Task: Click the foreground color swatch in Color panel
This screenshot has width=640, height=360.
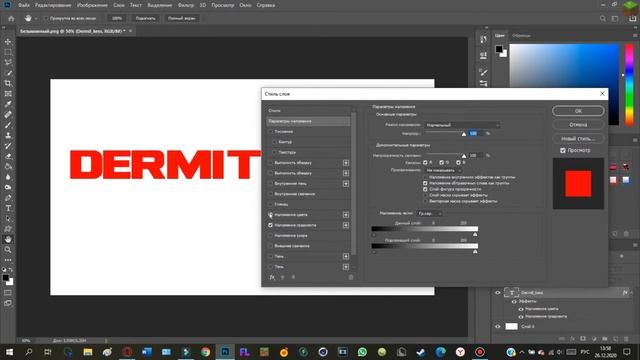Action: pyautogui.click(x=499, y=49)
